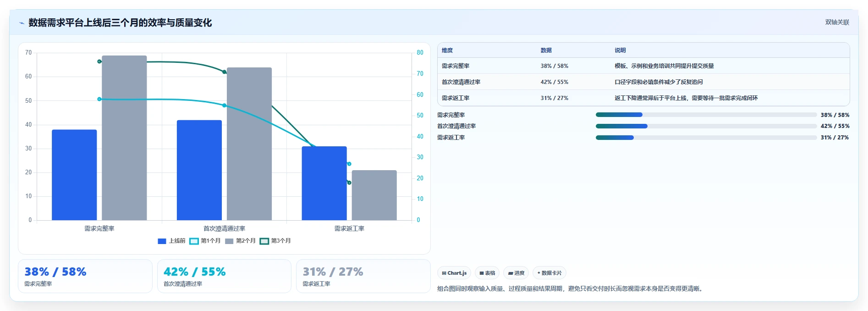Screen dimensions: 868x311
Task: Click the gray 第2个月 bar for 需求返工率
Action: pyautogui.click(x=374, y=195)
